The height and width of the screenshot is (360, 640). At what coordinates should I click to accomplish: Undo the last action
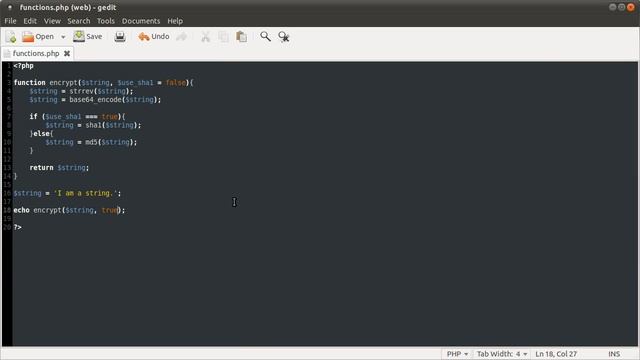click(x=154, y=37)
